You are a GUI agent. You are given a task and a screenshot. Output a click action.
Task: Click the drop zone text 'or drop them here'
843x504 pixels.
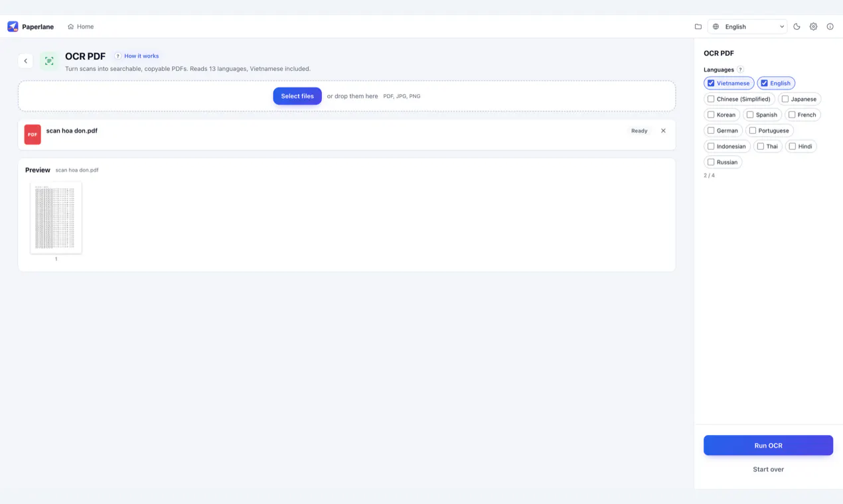click(352, 96)
